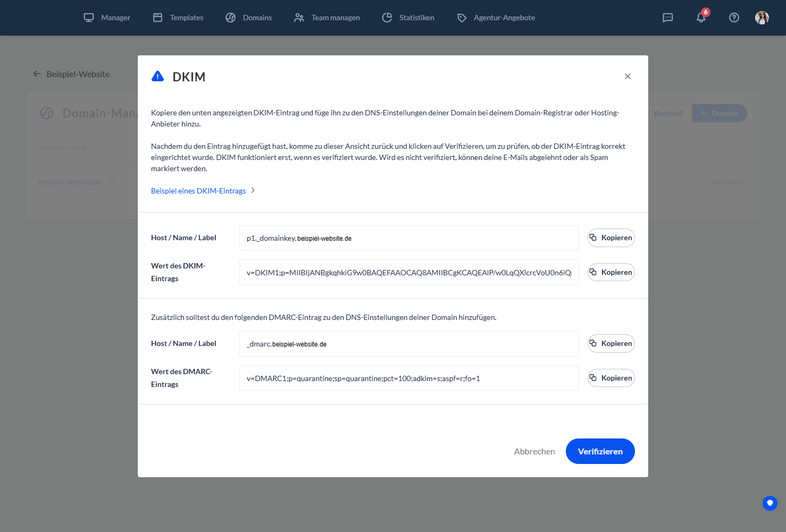Click the blue circular widget bottom right

click(770, 503)
